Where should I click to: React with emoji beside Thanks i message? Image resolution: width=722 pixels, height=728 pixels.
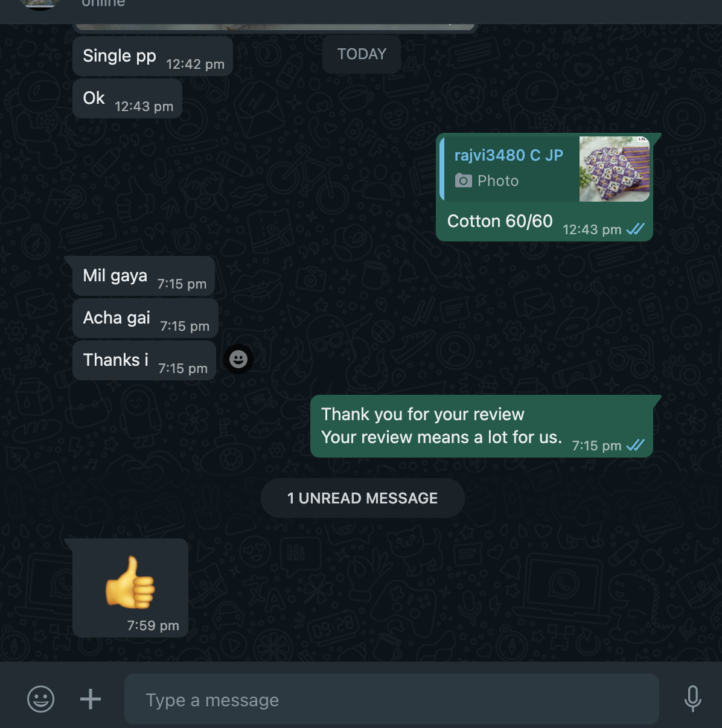(x=238, y=360)
